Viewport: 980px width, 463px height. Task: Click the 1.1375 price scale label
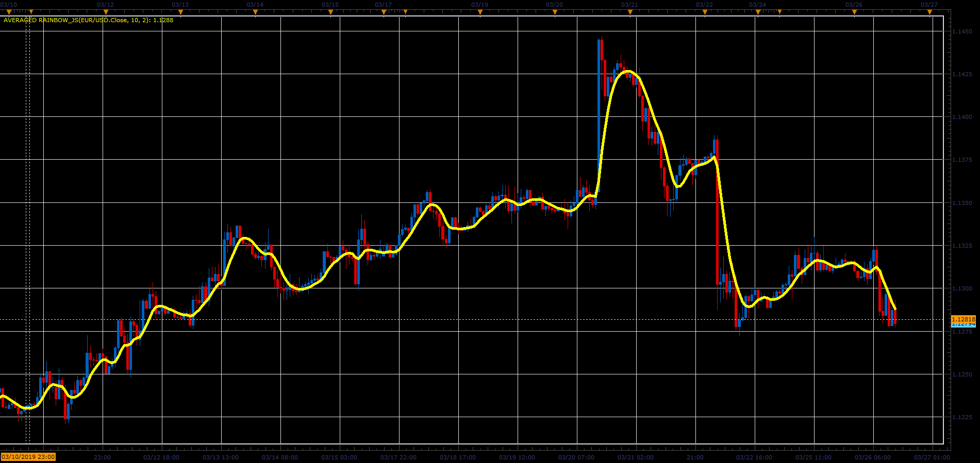pyautogui.click(x=962, y=160)
